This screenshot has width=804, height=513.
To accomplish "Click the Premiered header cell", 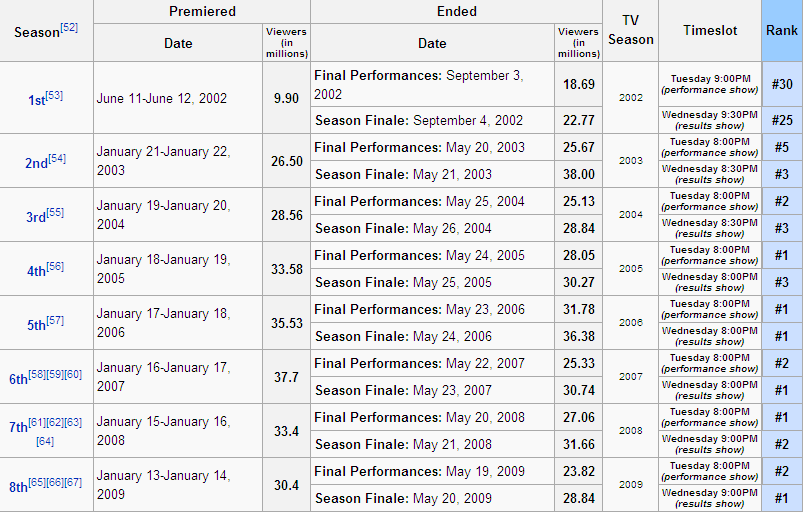I will pos(202,12).
